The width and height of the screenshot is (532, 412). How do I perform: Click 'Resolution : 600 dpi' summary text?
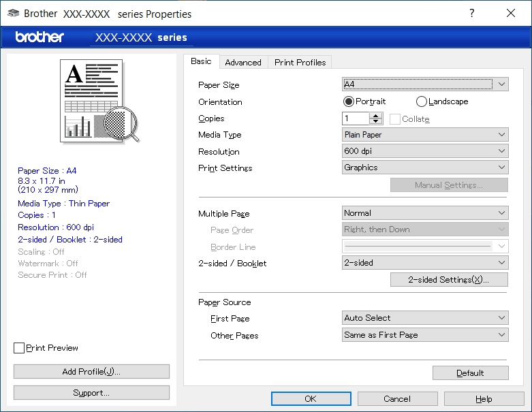[56, 227]
